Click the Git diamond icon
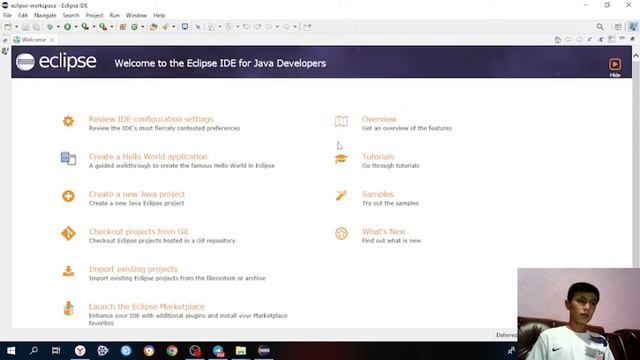 point(68,233)
